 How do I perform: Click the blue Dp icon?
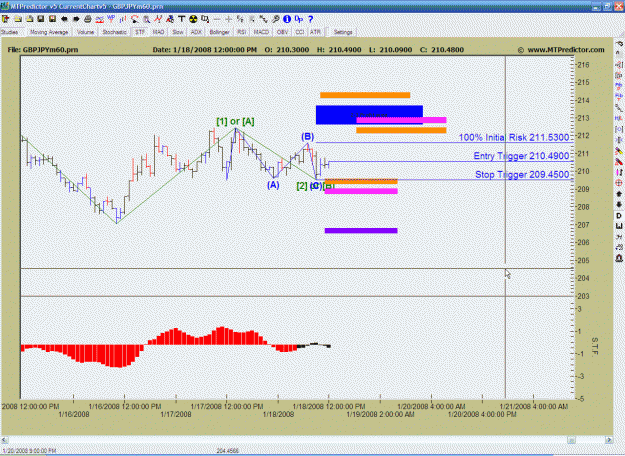[x=299, y=19]
